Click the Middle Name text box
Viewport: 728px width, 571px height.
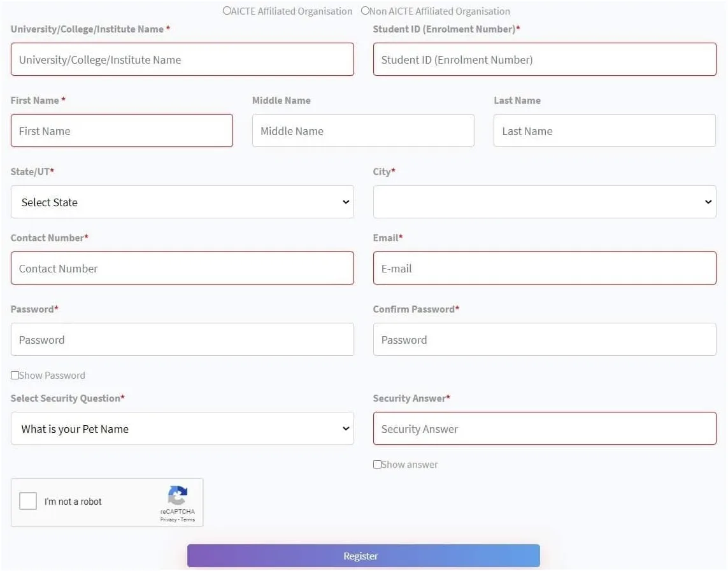363,130
